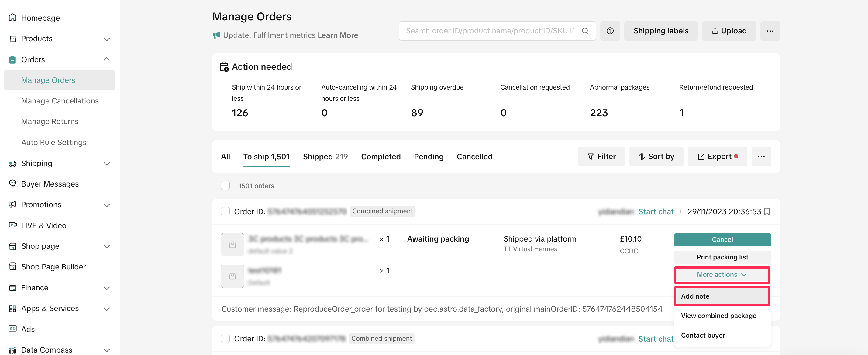Focus the order search field

(x=490, y=31)
